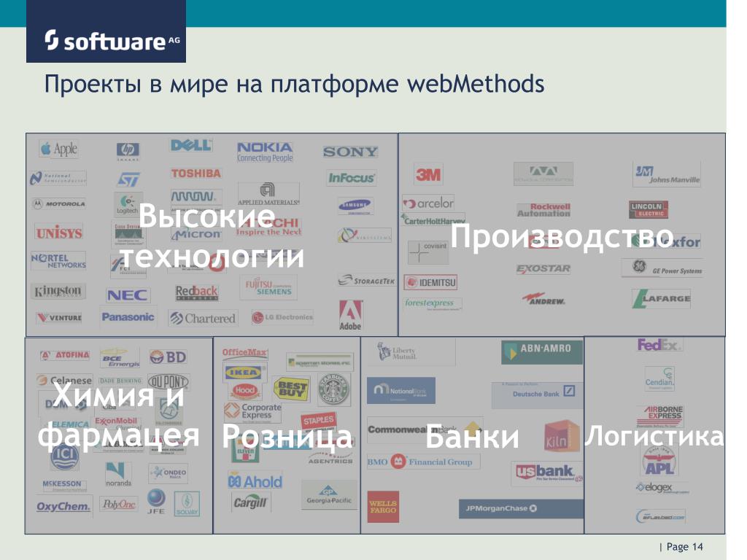Click the 'Логистика' heading

click(654, 436)
